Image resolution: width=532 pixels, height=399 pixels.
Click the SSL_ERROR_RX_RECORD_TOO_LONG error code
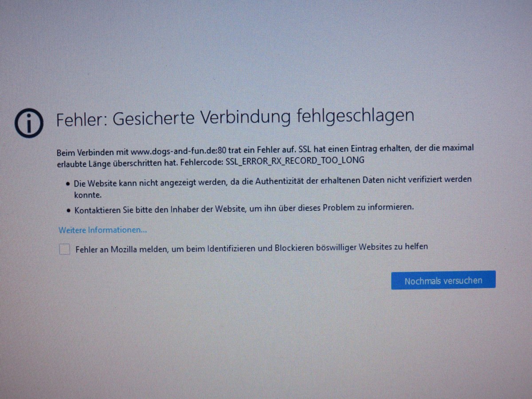[295, 160]
